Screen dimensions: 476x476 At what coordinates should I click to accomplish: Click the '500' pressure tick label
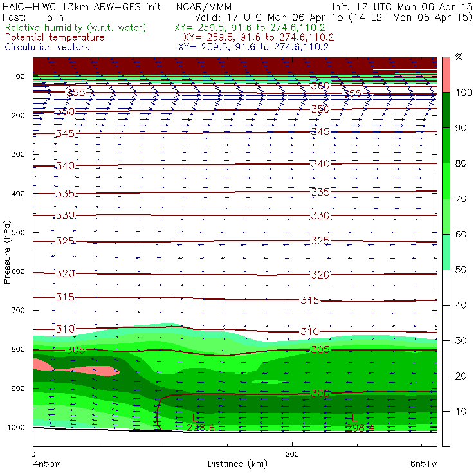pos(18,233)
